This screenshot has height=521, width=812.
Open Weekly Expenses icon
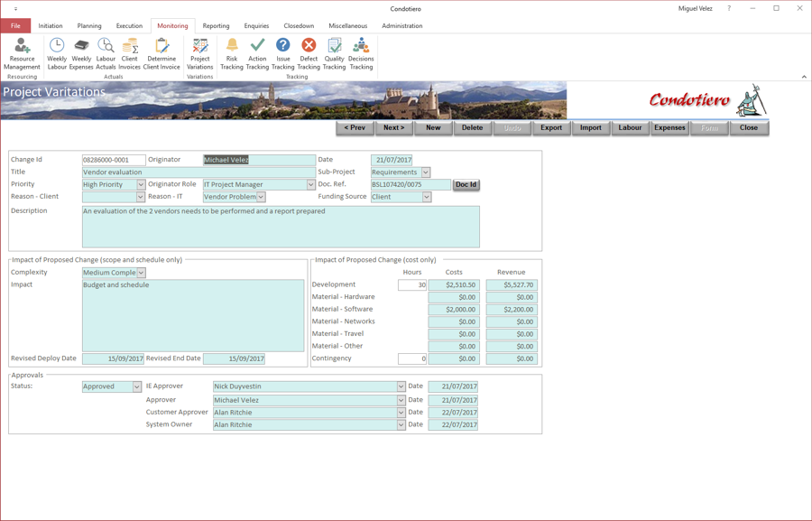[x=81, y=54]
